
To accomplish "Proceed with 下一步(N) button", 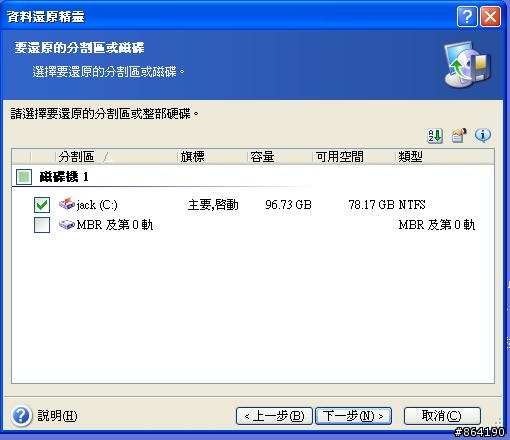I will coord(353,416).
